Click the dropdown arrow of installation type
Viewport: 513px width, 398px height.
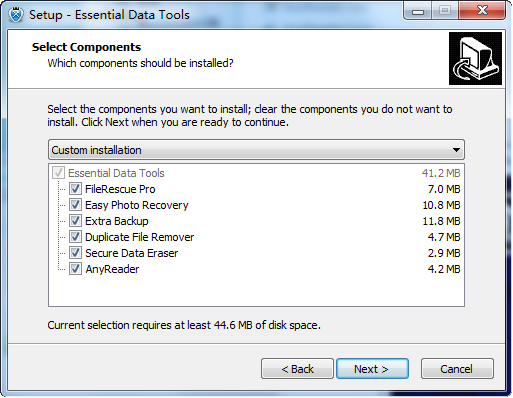(x=457, y=150)
